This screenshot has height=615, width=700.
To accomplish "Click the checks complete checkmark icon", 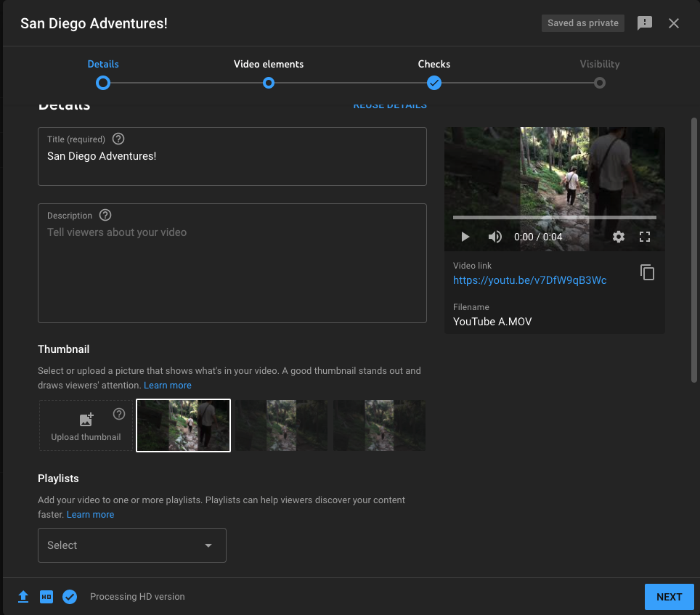I will pyautogui.click(x=70, y=597).
